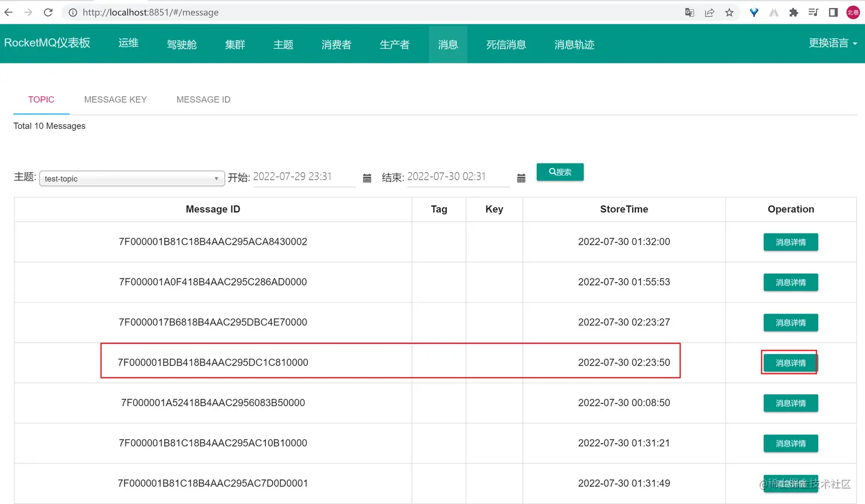This screenshot has width=865, height=504.
Task: Click the 搜索 search button
Action: tap(560, 172)
